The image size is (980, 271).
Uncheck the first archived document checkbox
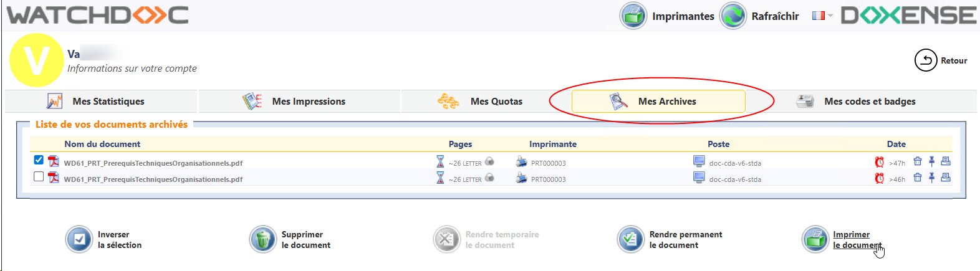(39, 160)
